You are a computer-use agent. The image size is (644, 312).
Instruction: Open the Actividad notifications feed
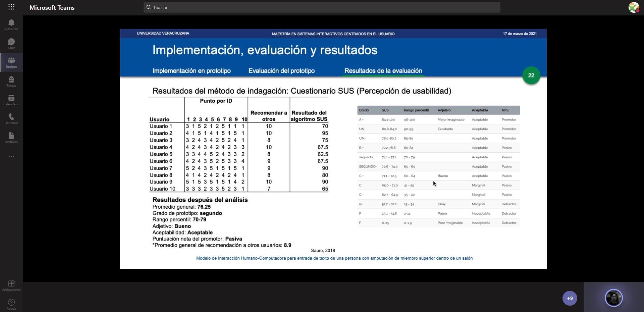coord(11,25)
